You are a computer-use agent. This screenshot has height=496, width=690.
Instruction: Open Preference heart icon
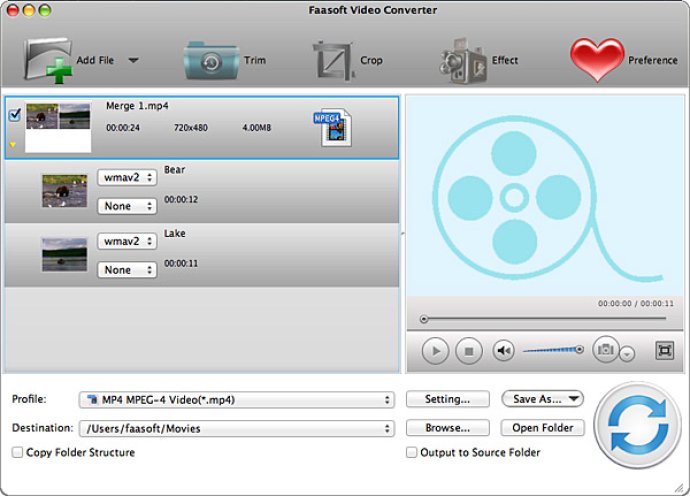coord(597,60)
